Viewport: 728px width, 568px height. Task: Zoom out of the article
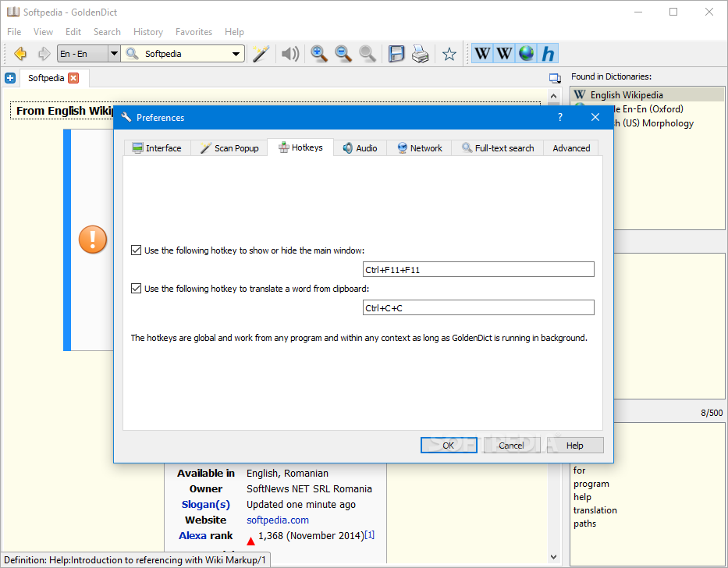[x=343, y=54]
